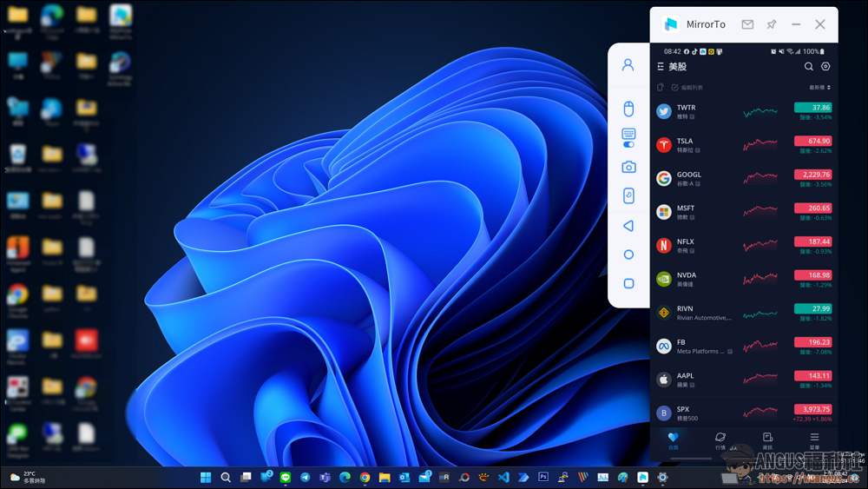Open Task View on the taskbar
Screen dimensions: 868x489
pos(246,478)
